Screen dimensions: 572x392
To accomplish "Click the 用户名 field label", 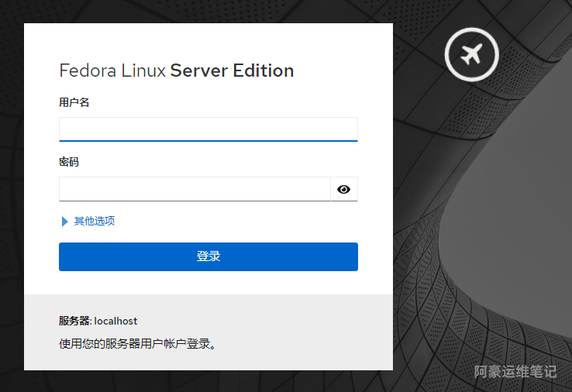I will pos(74,102).
